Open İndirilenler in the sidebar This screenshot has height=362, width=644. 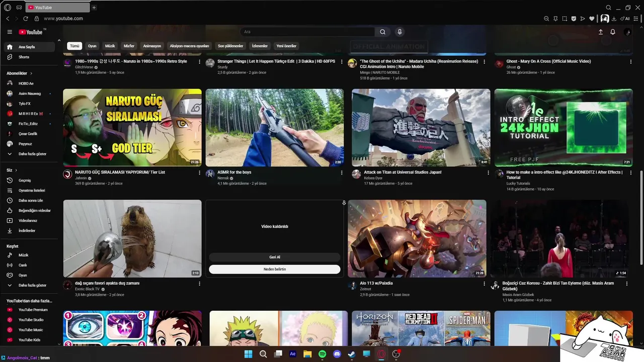(30, 230)
